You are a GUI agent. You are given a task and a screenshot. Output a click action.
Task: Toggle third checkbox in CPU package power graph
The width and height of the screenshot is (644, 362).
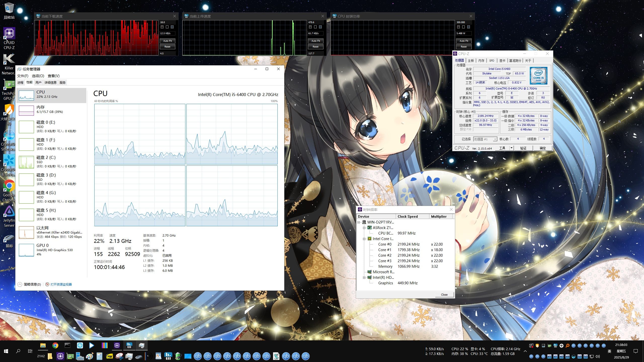pos(468,27)
